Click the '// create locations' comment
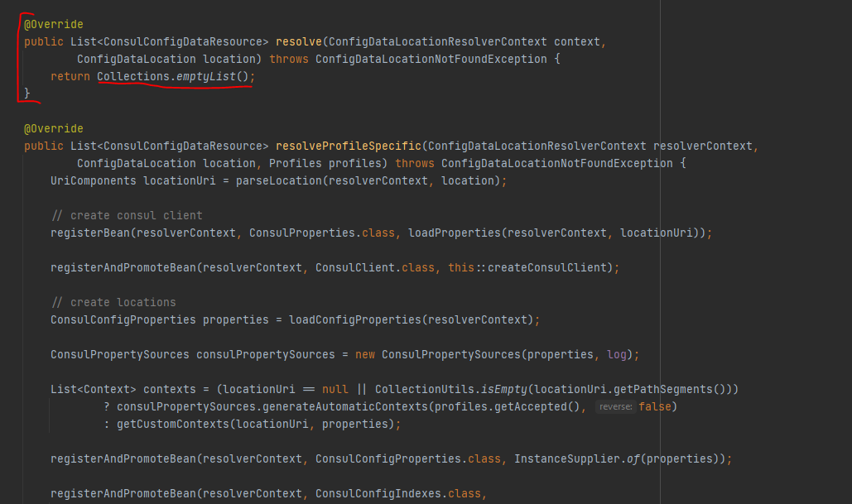 [x=113, y=303]
